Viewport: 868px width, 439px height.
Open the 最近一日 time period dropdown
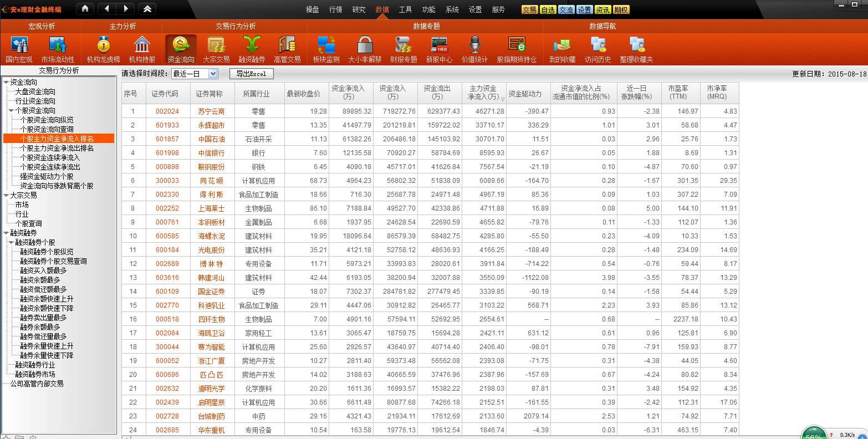point(194,74)
